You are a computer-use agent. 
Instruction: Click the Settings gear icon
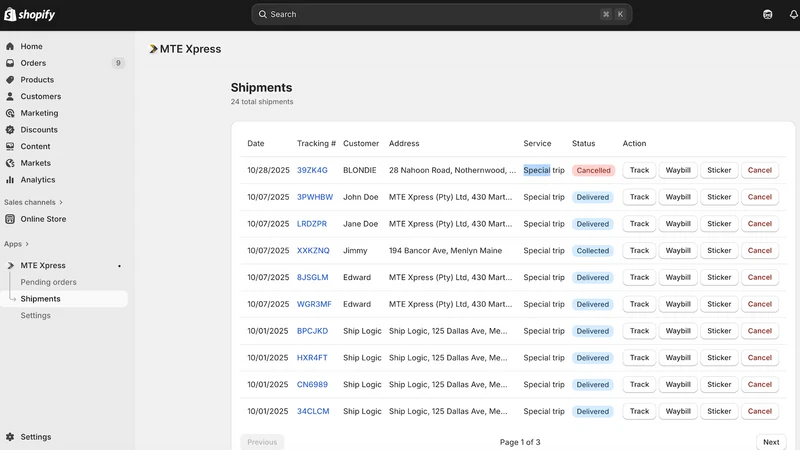pyautogui.click(x=10, y=437)
